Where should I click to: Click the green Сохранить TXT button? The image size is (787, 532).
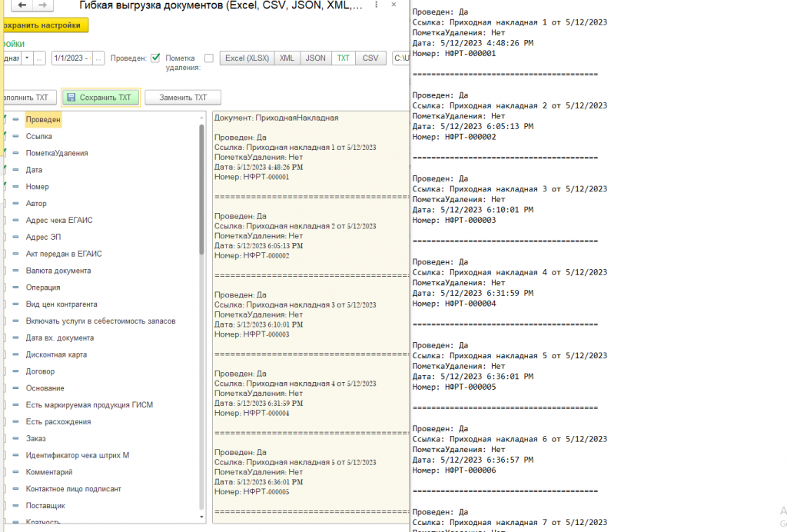point(101,98)
